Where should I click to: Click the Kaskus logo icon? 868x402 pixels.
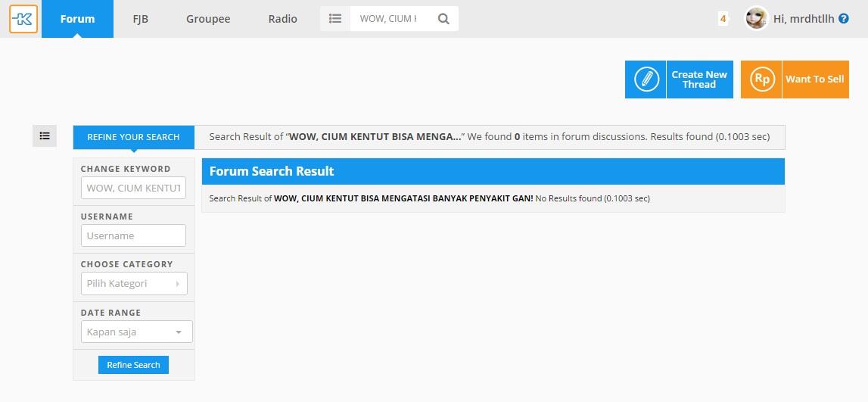click(23, 19)
